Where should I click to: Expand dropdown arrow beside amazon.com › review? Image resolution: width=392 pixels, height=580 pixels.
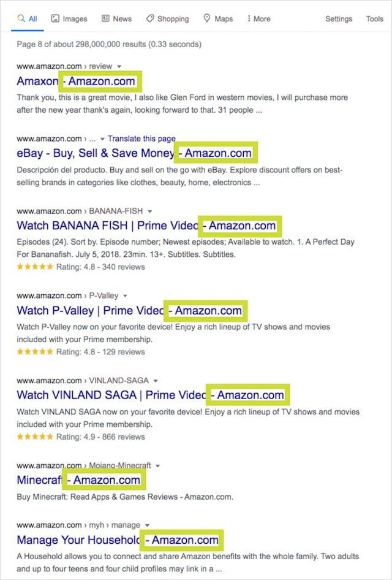[119, 66]
